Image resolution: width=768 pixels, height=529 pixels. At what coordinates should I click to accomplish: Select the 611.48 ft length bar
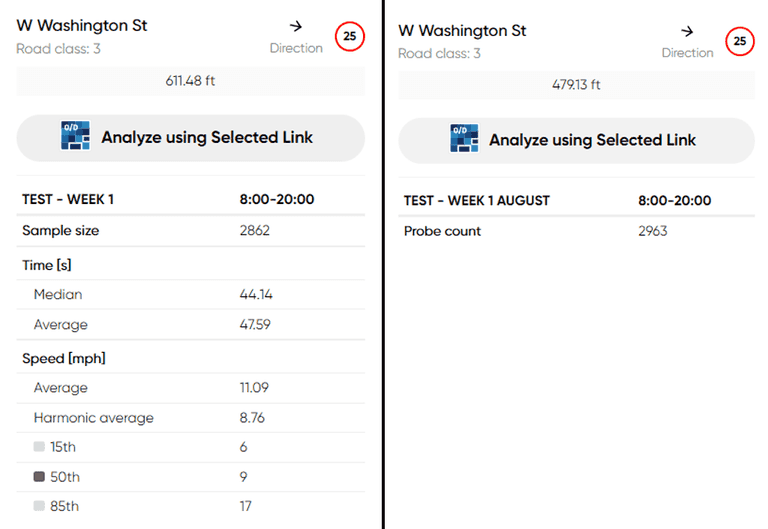click(190, 81)
